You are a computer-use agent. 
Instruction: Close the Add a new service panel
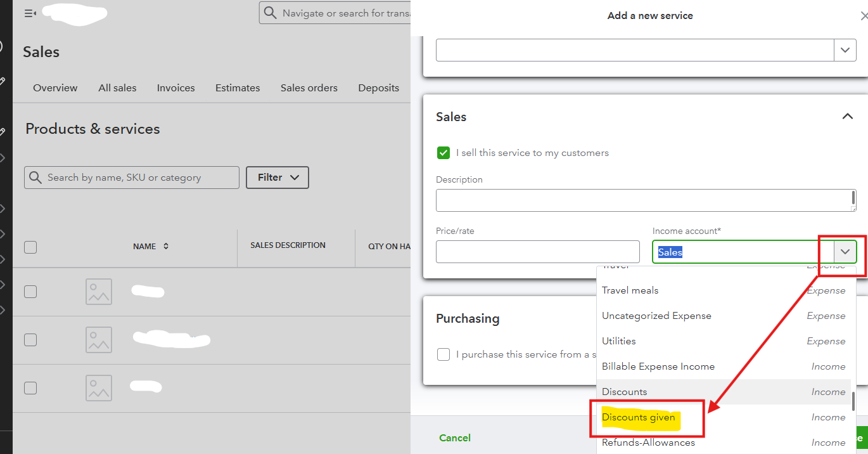(863, 16)
